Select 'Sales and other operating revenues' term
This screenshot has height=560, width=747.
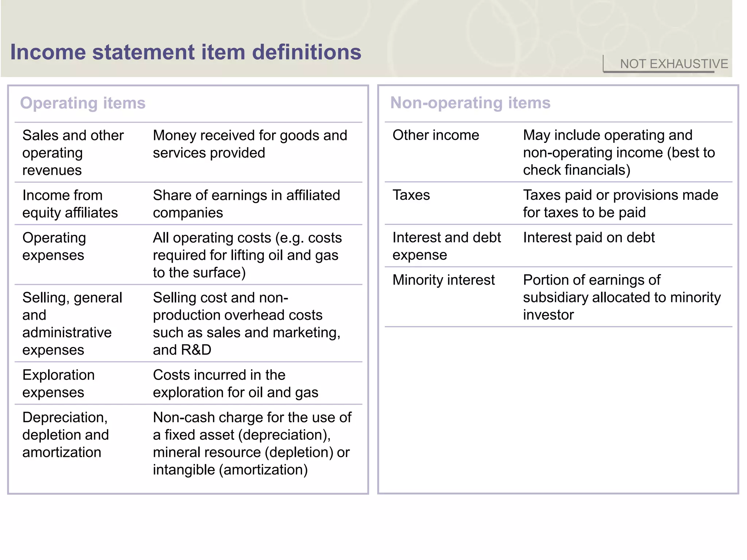[73, 153]
